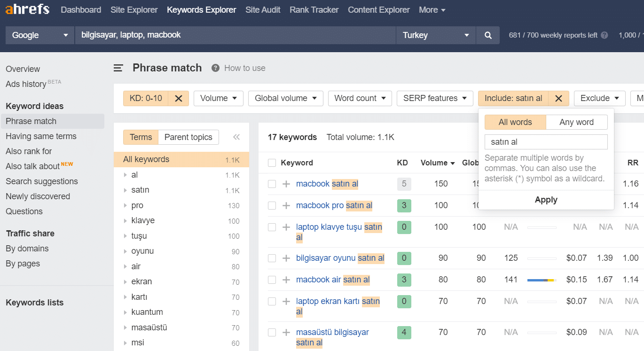
Task: Sort by the Volume column header
Action: (438, 163)
